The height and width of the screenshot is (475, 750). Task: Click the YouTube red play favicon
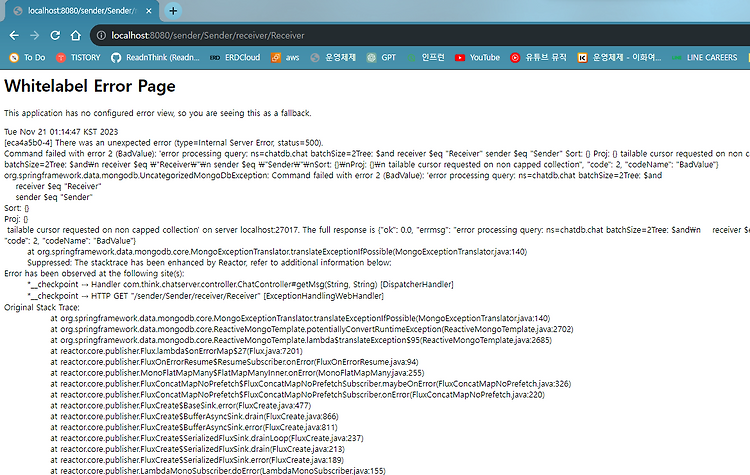(x=460, y=57)
